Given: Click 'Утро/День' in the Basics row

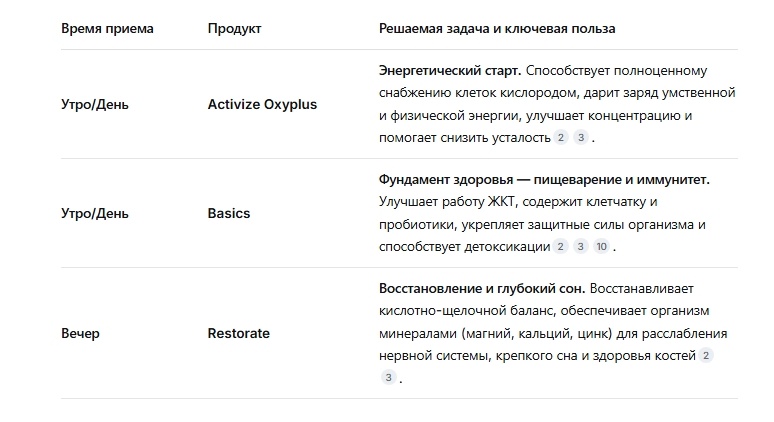Looking at the screenshot, I should coord(95,214).
